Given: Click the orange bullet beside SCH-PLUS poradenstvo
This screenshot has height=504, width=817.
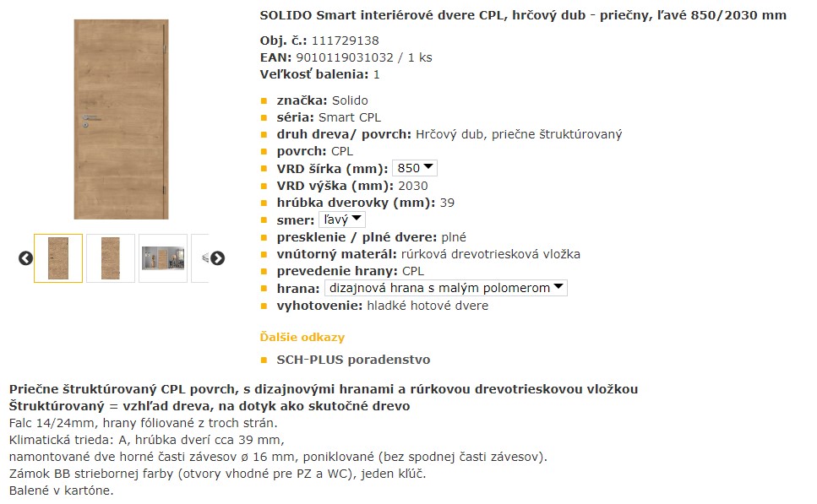Looking at the screenshot, I should click(x=264, y=360).
